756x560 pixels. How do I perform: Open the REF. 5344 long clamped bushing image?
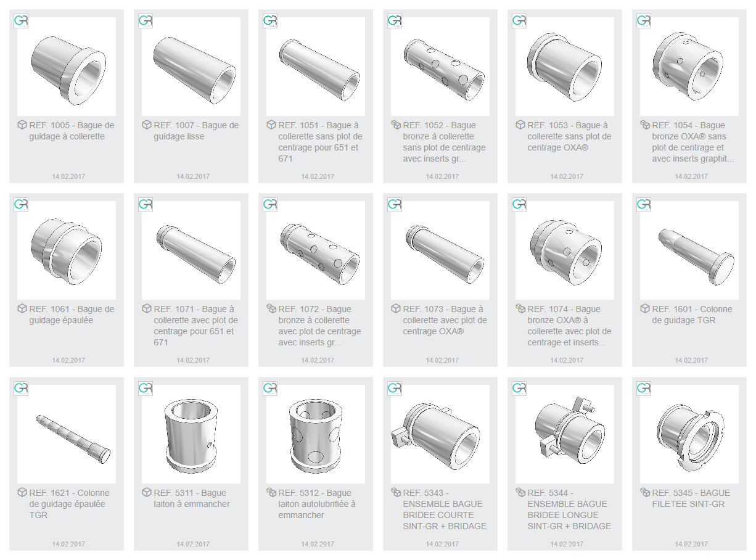tap(565, 434)
